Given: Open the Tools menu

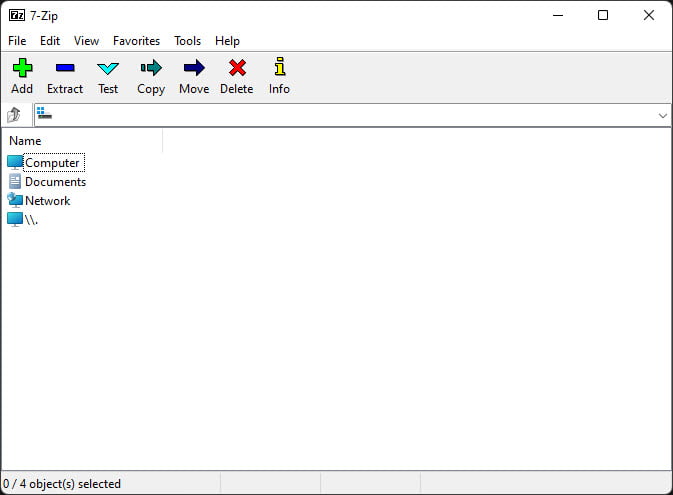Looking at the screenshot, I should coord(188,41).
